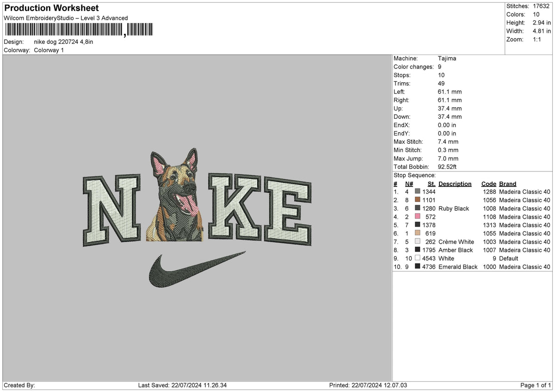Screen dimensions: 555x392
Task: Click code 1056 in stop 2 row
Action: click(x=489, y=200)
